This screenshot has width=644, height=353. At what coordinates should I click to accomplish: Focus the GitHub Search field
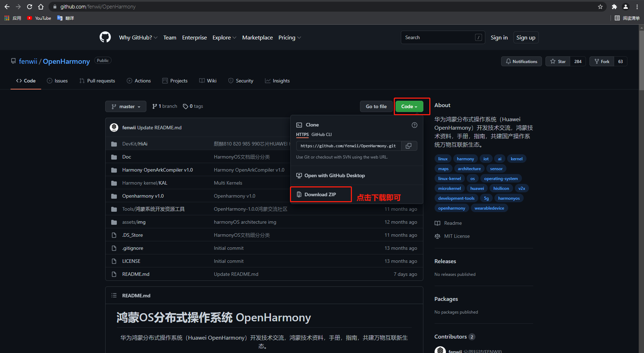click(443, 37)
